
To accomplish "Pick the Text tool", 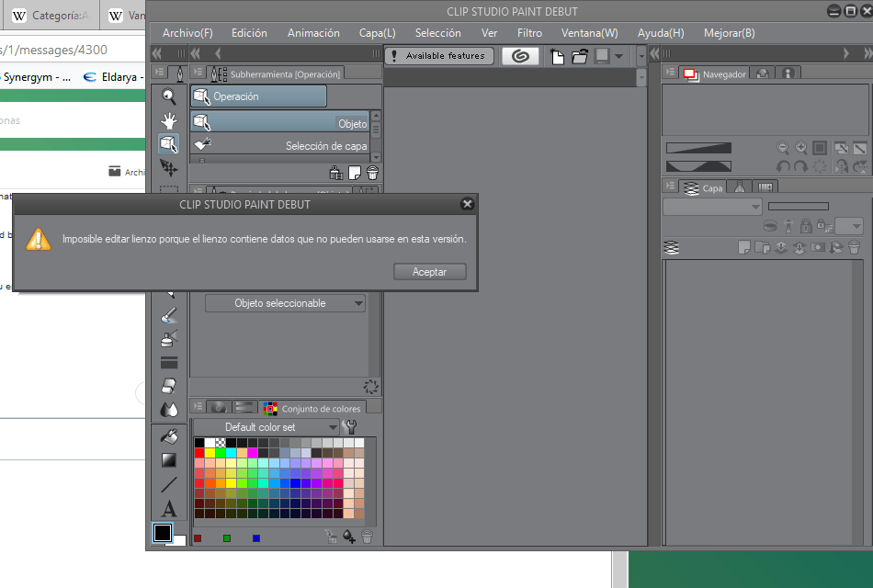I will 169,508.
